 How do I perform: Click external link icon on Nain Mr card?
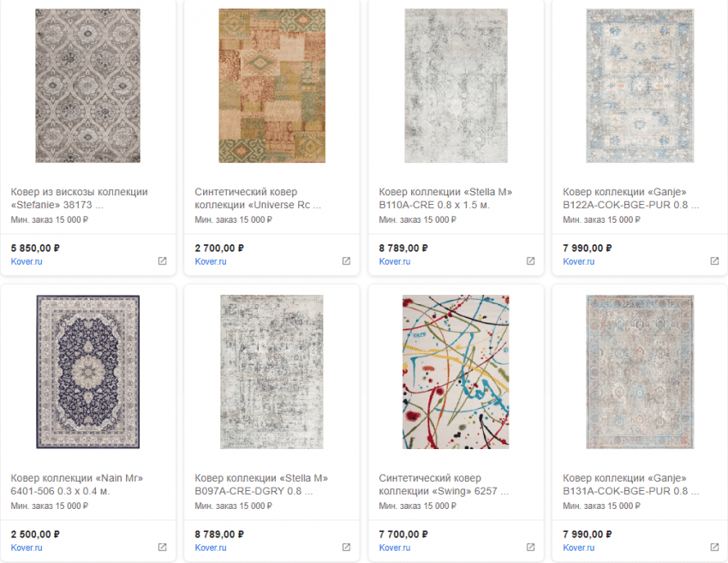coord(162,548)
